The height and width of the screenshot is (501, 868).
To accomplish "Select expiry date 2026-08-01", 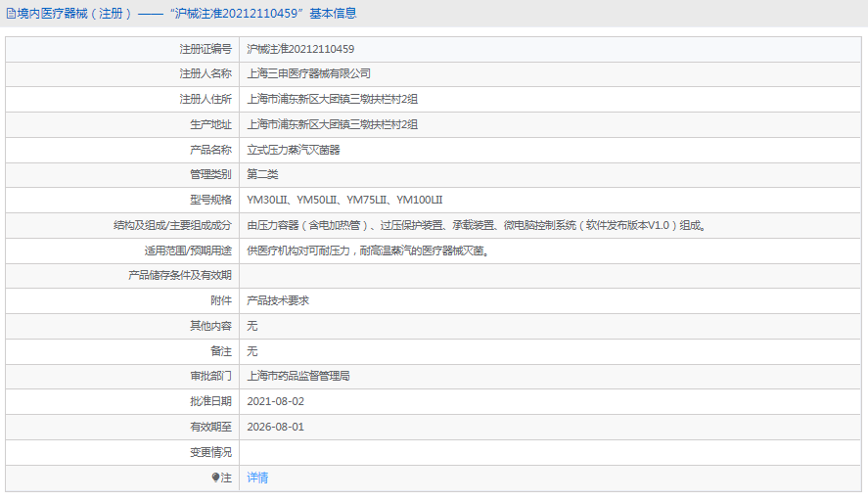I will point(276,427).
